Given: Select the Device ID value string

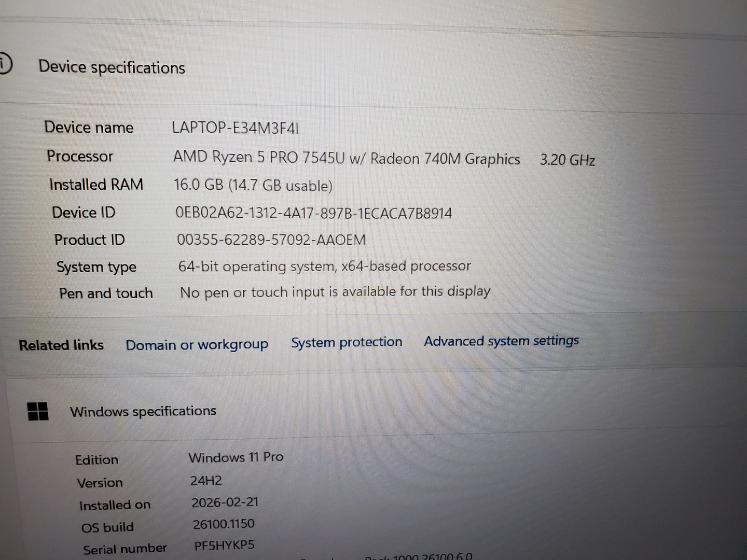Looking at the screenshot, I should (x=313, y=213).
